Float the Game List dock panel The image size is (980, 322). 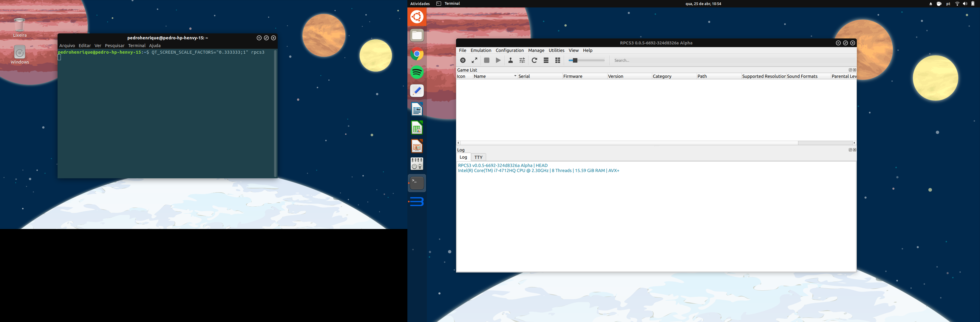pos(850,70)
